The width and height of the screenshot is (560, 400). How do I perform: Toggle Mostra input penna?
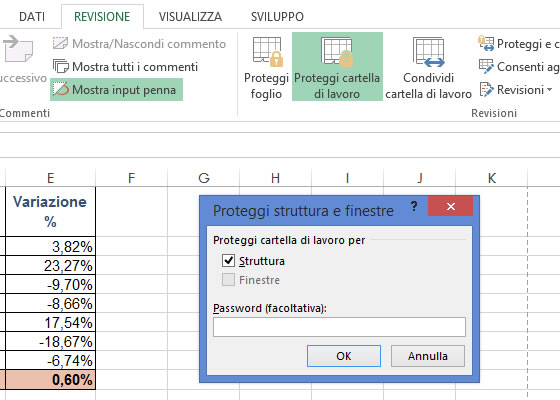point(116,90)
